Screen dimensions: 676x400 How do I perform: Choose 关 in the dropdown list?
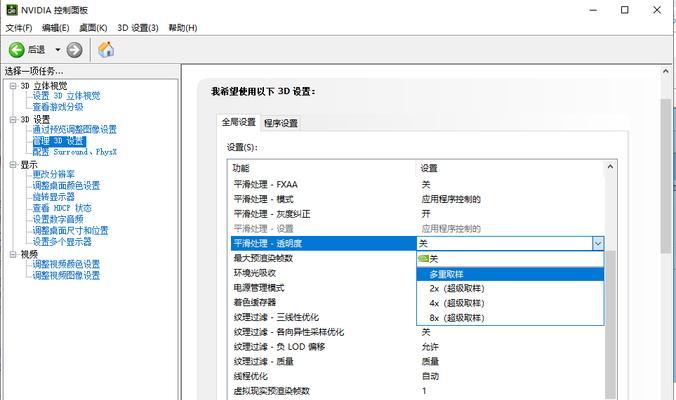click(x=510, y=259)
